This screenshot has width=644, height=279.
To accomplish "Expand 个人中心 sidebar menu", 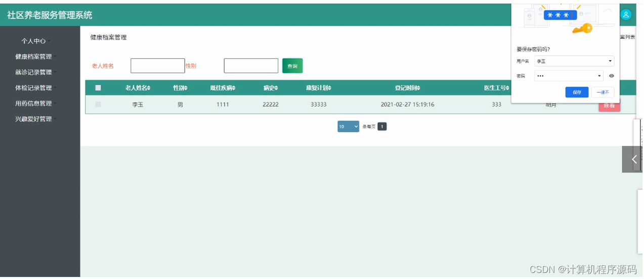I will coord(36,41).
